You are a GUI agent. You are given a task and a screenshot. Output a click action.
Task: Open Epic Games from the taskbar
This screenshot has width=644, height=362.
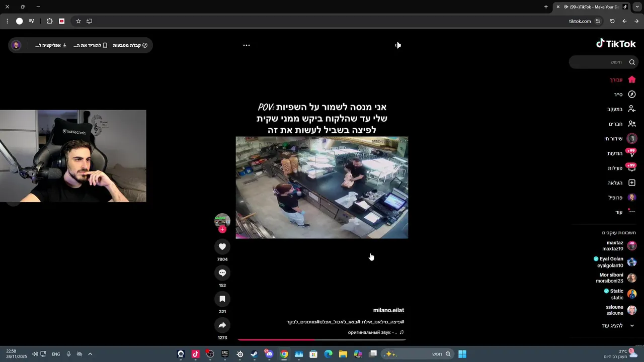[225, 354]
